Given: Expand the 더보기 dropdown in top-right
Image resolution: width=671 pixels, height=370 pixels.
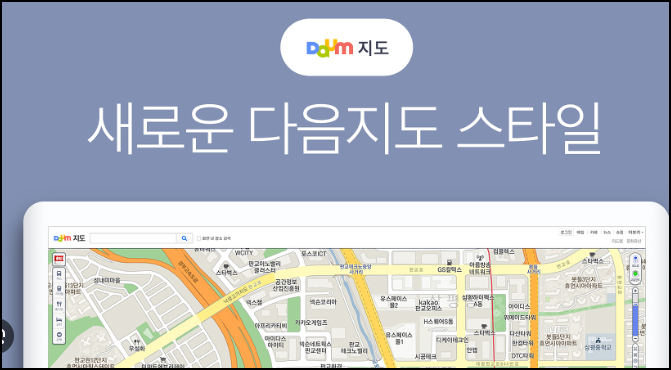Looking at the screenshot, I should 635,232.
